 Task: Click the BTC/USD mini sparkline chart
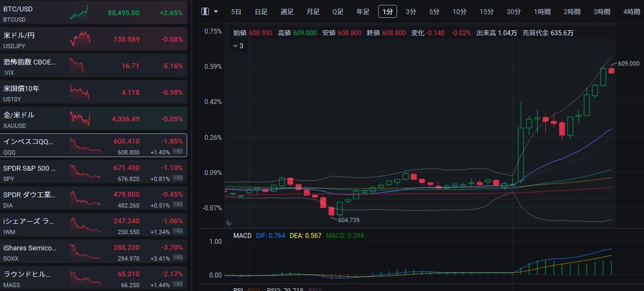[79, 12]
